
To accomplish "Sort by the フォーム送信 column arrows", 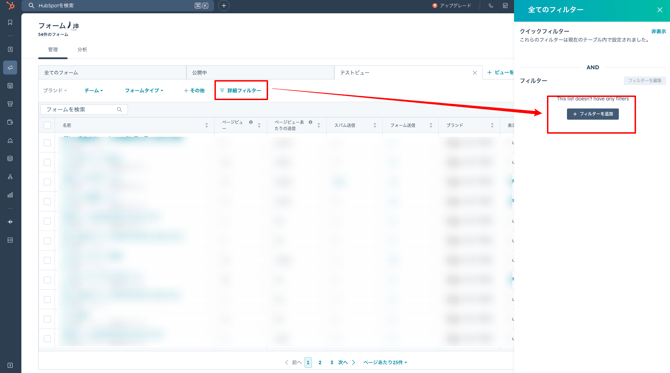I will coord(431,125).
